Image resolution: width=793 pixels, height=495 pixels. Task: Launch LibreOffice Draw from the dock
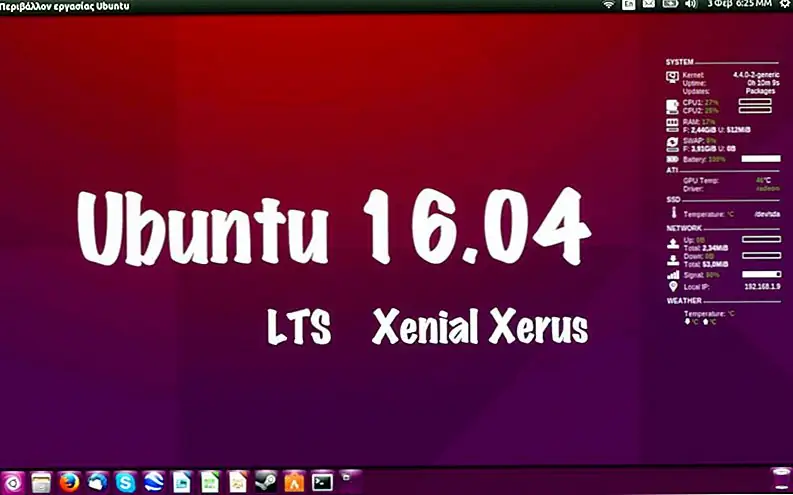(x=238, y=482)
